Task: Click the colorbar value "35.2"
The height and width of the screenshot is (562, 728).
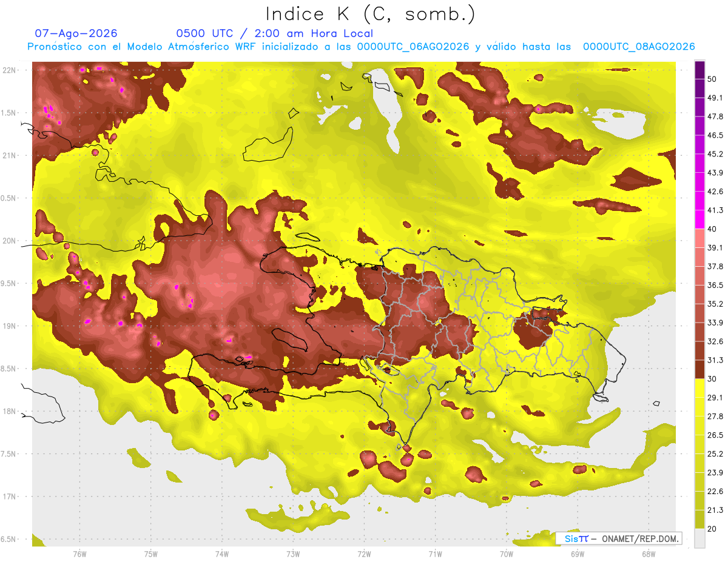Action: [715, 304]
